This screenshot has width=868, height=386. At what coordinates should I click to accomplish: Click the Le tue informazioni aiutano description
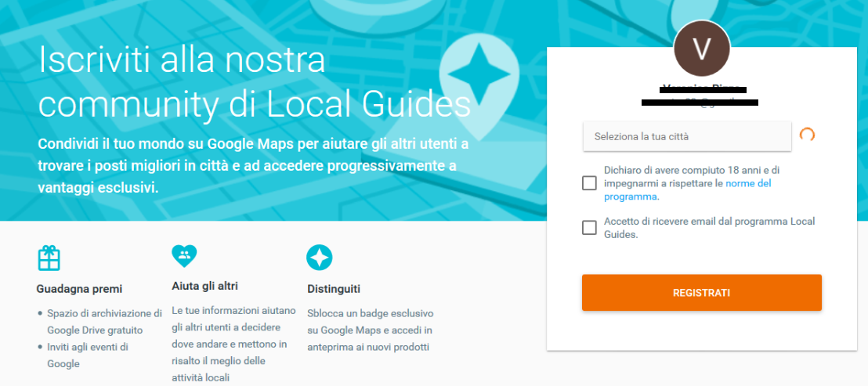click(234, 344)
